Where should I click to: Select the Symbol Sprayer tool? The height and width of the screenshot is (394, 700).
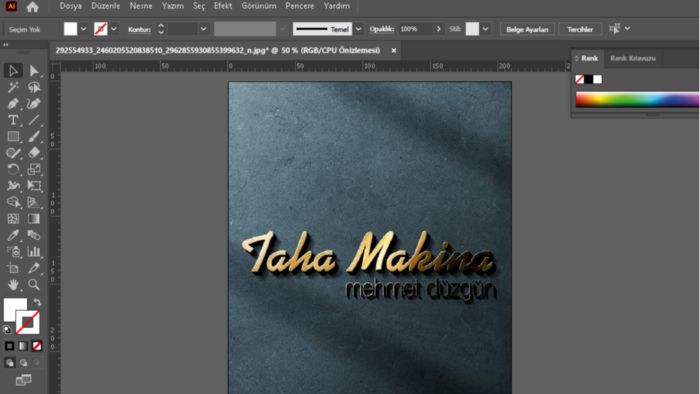[13, 252]
